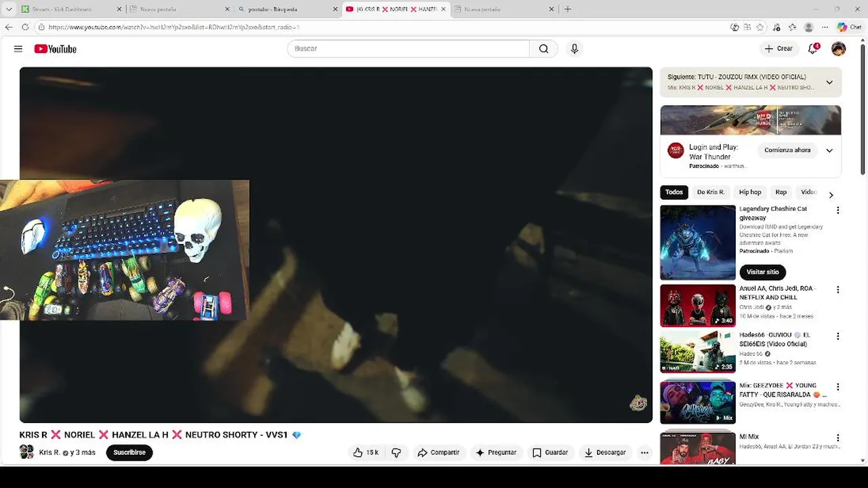The height and width of the screenshot is (488, 868).
Task: Click Visitar sitio on the Cheshire Cat ad
Action: click(x=762, y=272)
